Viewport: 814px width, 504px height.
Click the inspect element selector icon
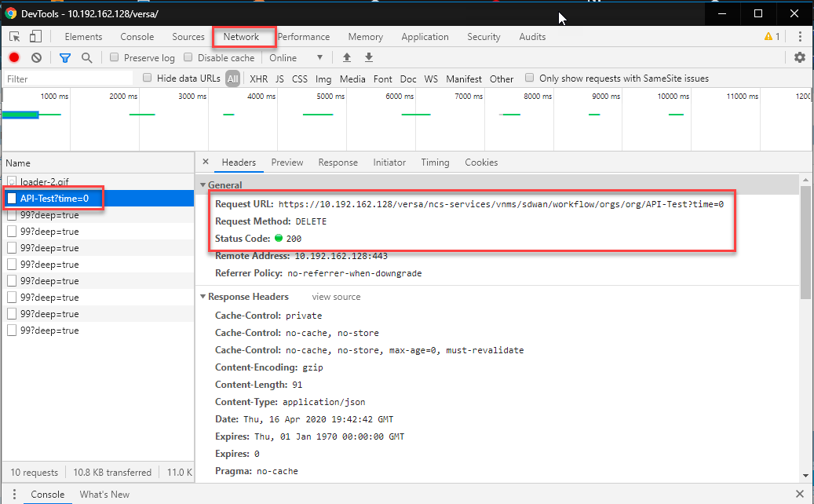[x=15, y=37]
